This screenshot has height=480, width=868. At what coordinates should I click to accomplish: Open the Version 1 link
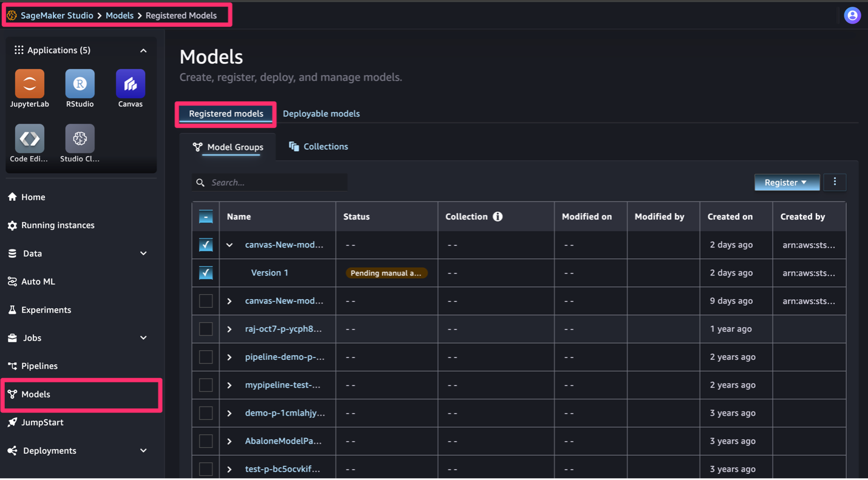(x=270, y=273)
